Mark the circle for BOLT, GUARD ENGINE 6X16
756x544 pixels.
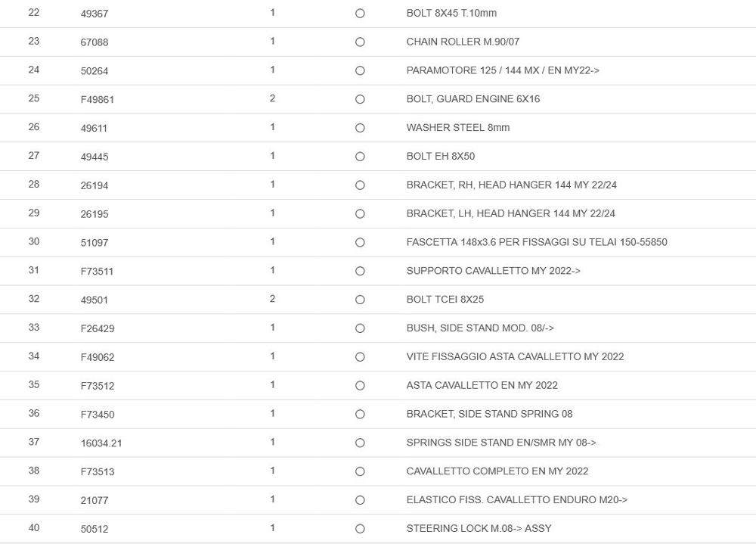[x=360, y=99]
